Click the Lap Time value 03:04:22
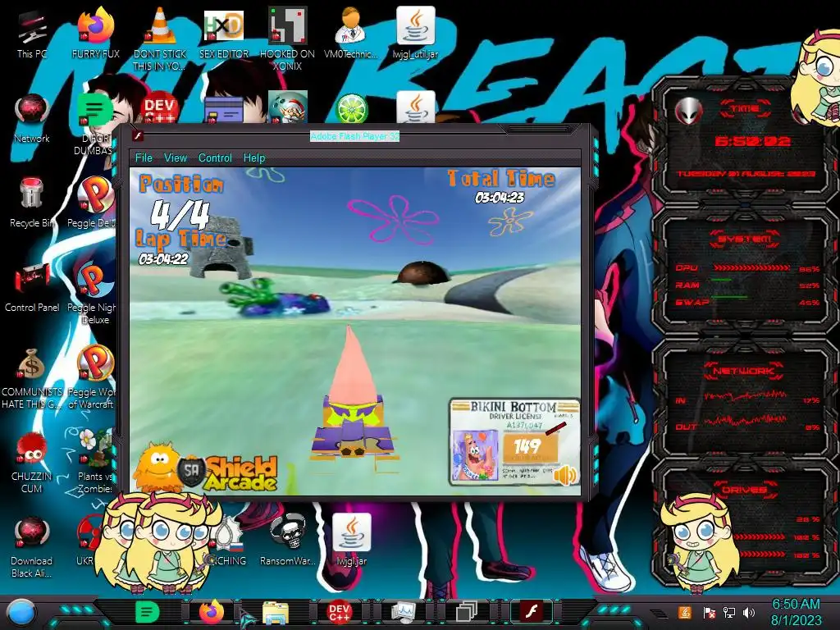Image resolution: width=840 pixels, height=630 pixels. tap(163, 259)
